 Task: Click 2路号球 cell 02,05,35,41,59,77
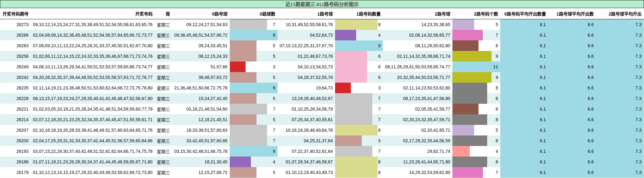coord(433,109)
